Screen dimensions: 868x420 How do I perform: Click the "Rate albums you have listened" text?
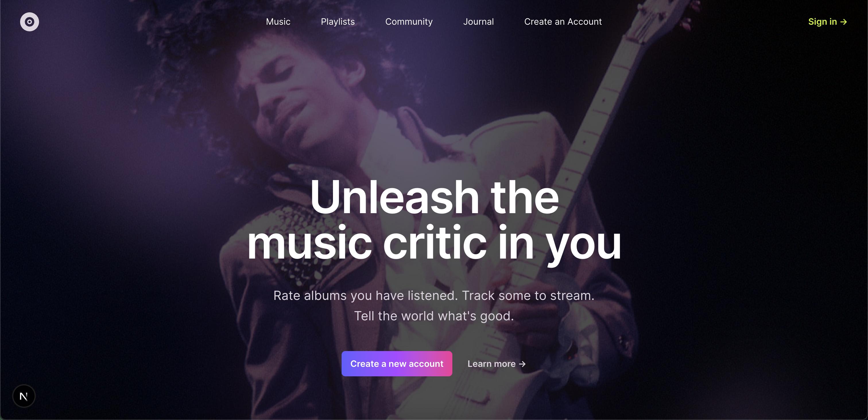coord(365,296)
